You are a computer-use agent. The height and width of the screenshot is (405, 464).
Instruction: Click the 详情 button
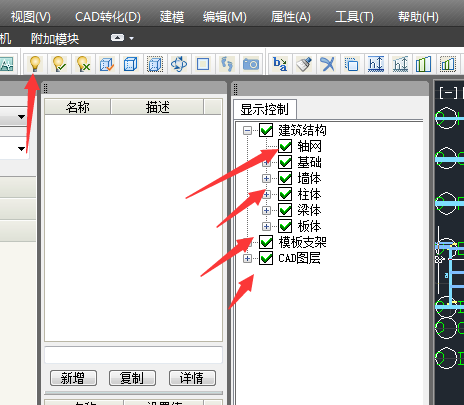192,378
